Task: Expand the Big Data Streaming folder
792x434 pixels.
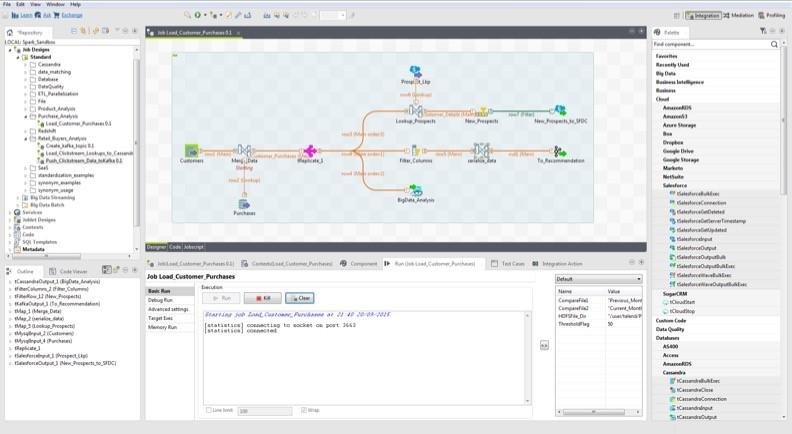Action: (18, 197)
